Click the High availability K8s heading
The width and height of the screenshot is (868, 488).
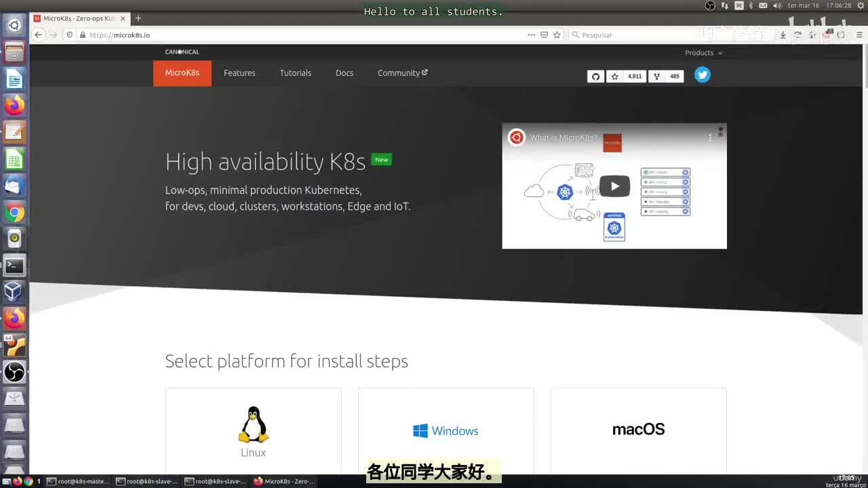pos(265,162)
